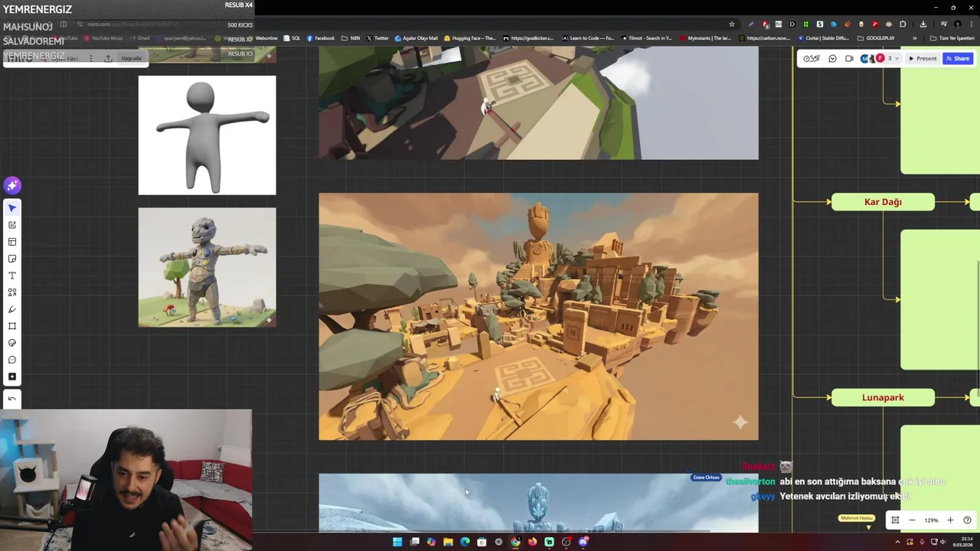
Task: Start a video call in Miro
Action: pos(849,58)
